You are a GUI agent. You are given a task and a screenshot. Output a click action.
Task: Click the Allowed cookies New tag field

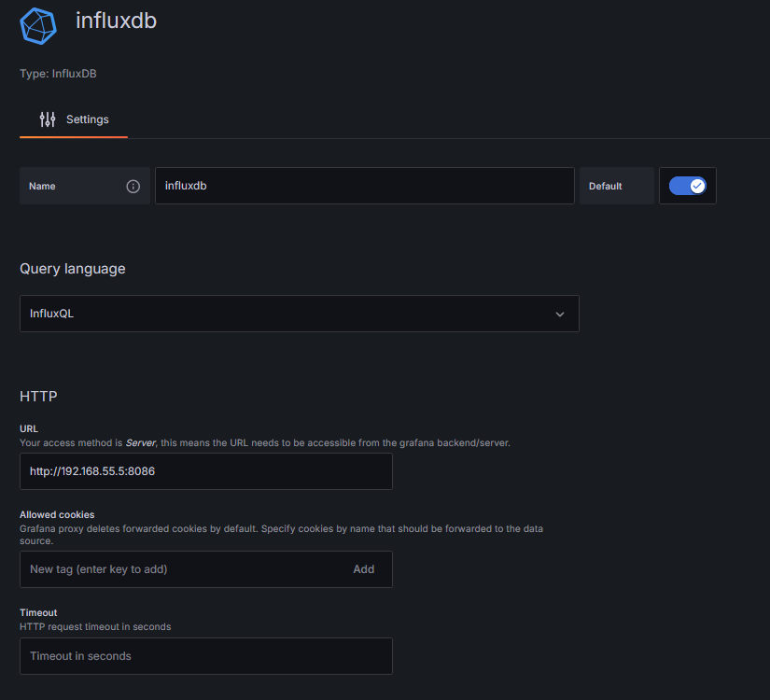click(177, 569)
